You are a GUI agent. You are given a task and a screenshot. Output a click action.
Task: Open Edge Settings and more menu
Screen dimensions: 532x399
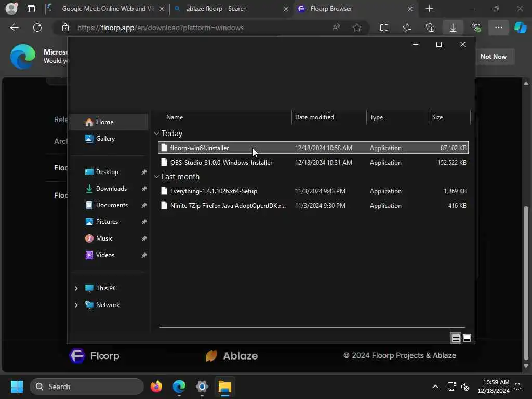coord(498,28)
